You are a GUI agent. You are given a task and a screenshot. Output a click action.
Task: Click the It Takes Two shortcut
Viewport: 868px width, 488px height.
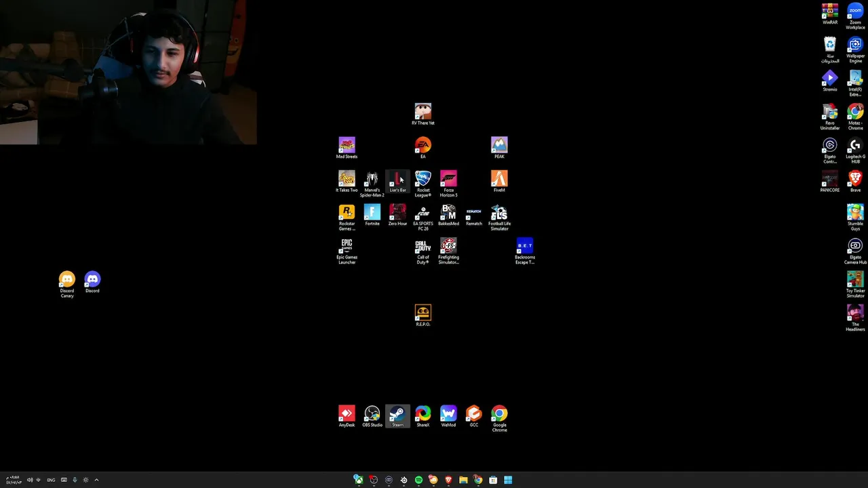347,181
